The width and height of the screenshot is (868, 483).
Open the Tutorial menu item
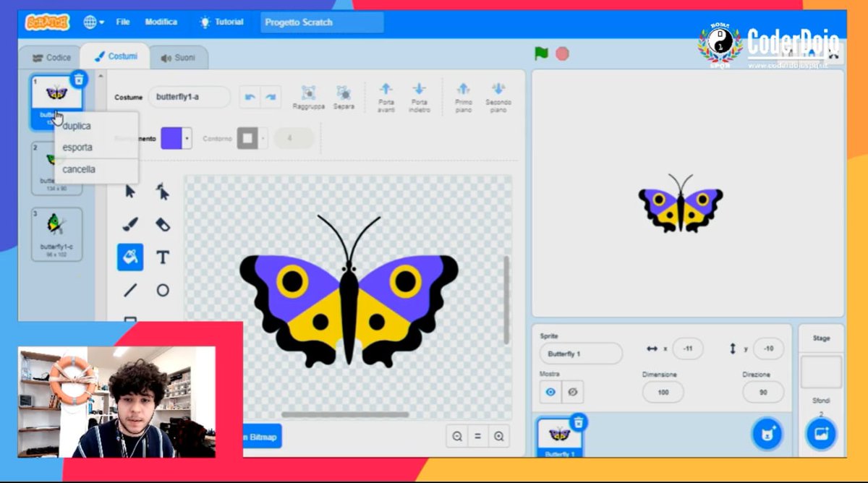pos(222,22)
